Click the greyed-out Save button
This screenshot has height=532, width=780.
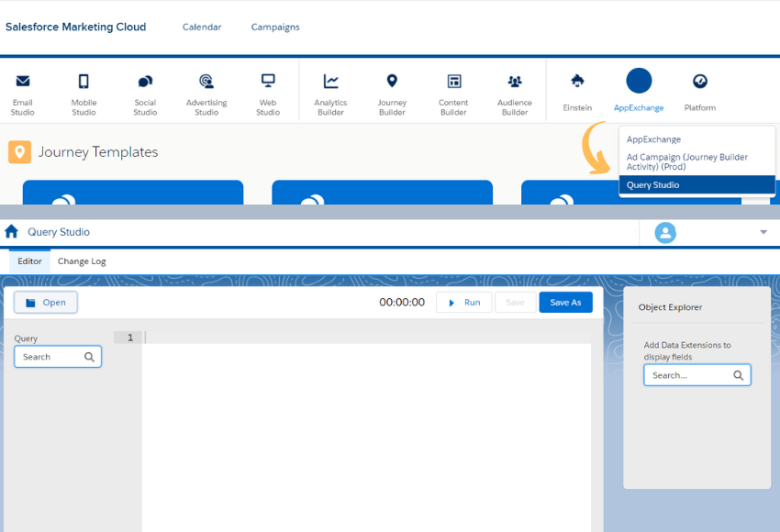516,303
